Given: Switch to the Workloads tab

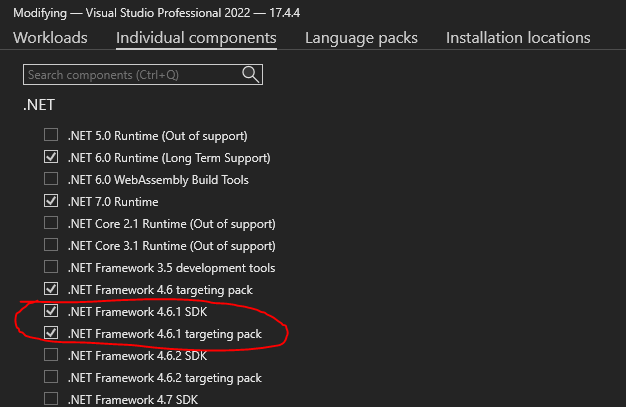Looking at the screenshot, I should coord(50,38).
